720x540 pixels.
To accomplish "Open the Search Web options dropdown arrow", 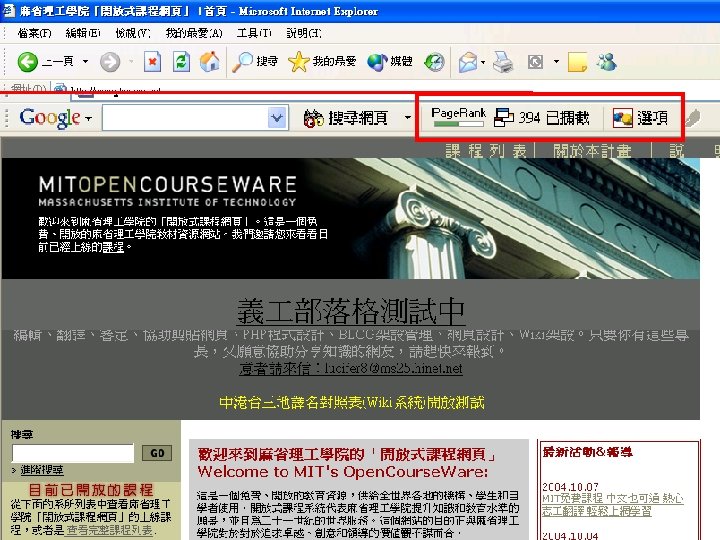I will click(407, 118).
